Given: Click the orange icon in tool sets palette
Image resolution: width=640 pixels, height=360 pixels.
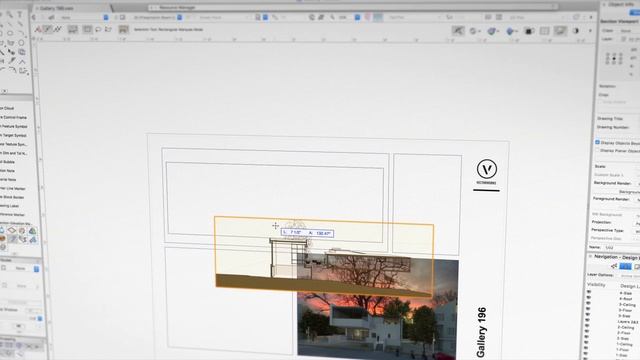Looking at the screenshot, I should pyautogui.click(x=2, y=239).
